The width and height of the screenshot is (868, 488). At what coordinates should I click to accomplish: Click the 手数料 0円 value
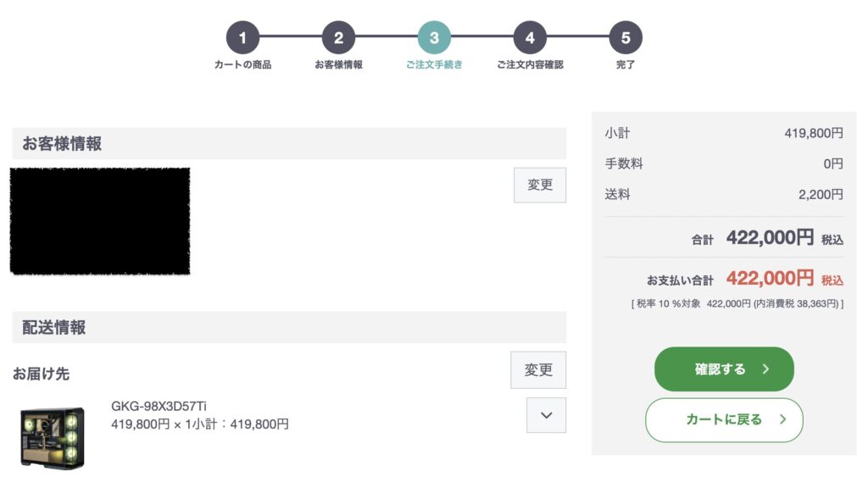click(833, 164)
